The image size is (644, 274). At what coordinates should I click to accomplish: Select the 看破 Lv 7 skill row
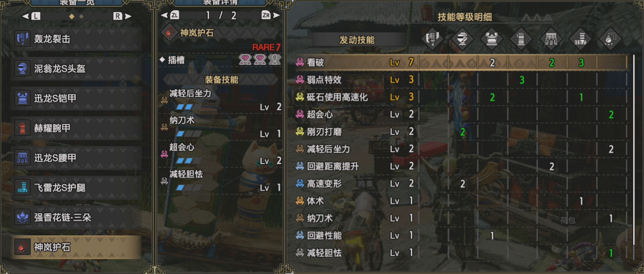(x=460, y=62)
